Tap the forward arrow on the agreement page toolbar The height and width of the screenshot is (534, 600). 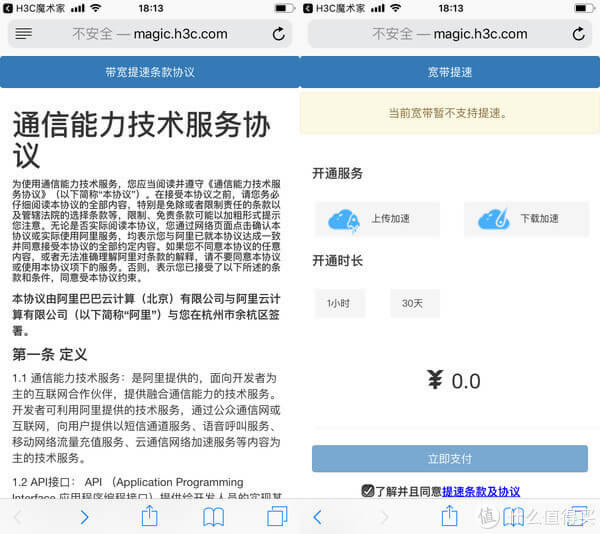point(84,516)
